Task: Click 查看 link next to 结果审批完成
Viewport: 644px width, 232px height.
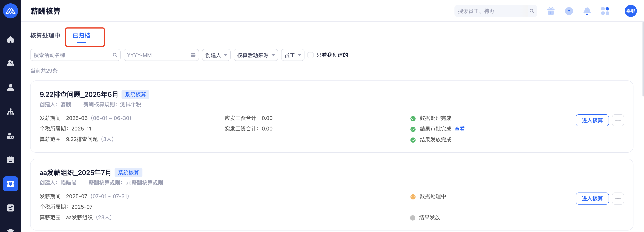Action: [x=460, y=129]
